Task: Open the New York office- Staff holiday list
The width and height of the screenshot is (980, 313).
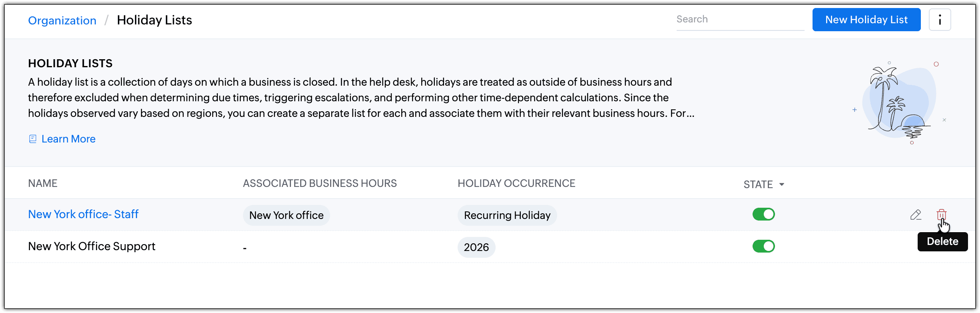Action: 83,215
